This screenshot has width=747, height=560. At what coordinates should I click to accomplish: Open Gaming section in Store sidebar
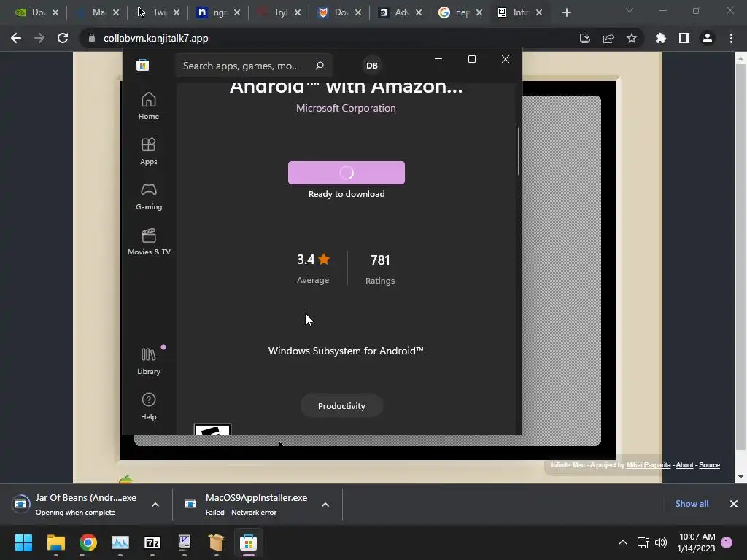(149, 196)
